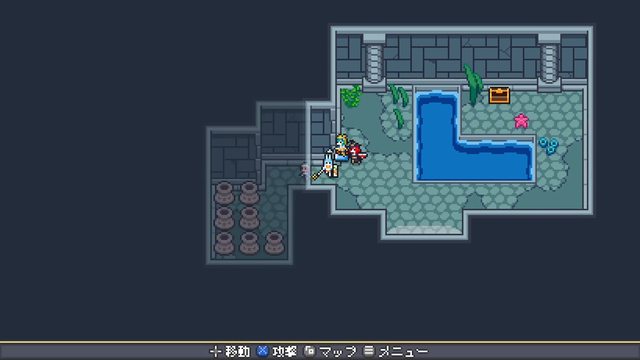
Task: Click the orange treasure chest
Action: [499, 96]
